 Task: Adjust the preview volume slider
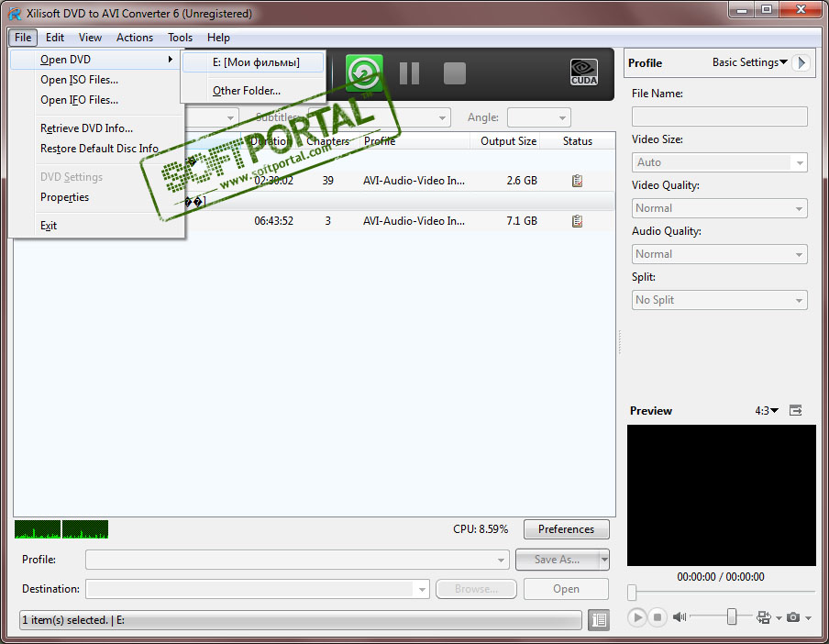point(731,616)
